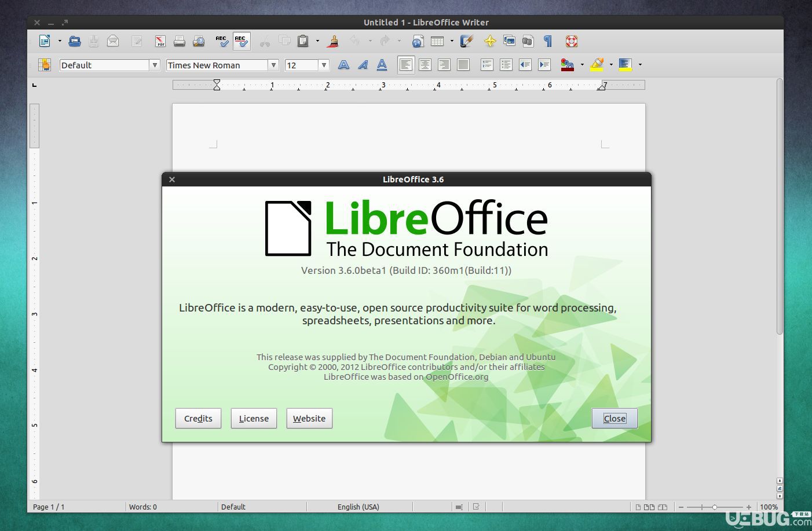Screen dimensions: 812x531
Task: Click Close button in About dialog
Action: 615,418
